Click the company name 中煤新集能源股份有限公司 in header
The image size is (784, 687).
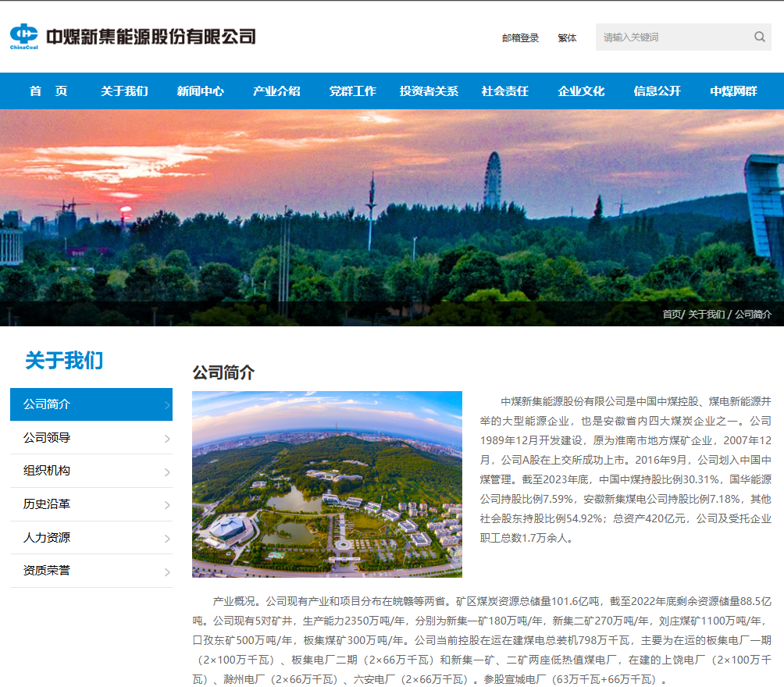(151, 37)
